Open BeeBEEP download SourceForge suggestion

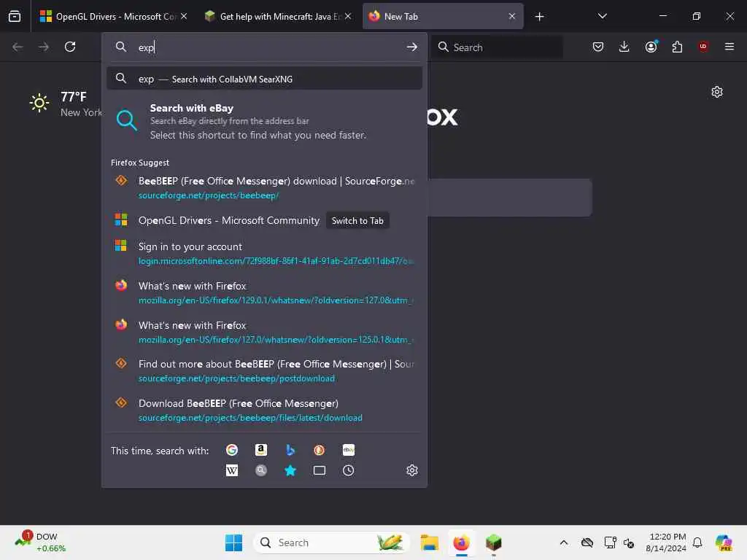[x=264, y=187]
